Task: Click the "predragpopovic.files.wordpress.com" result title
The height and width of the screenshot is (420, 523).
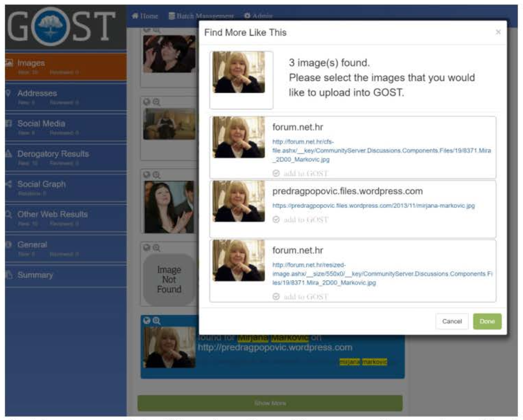Action: tap(347, 191)
